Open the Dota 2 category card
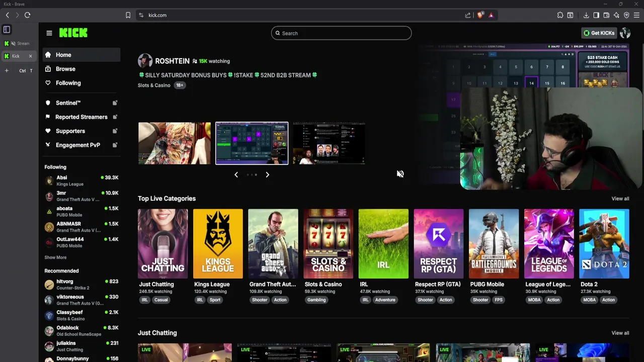Image resolution: width=644 pixels, height=362 pixels. [604, 244]
